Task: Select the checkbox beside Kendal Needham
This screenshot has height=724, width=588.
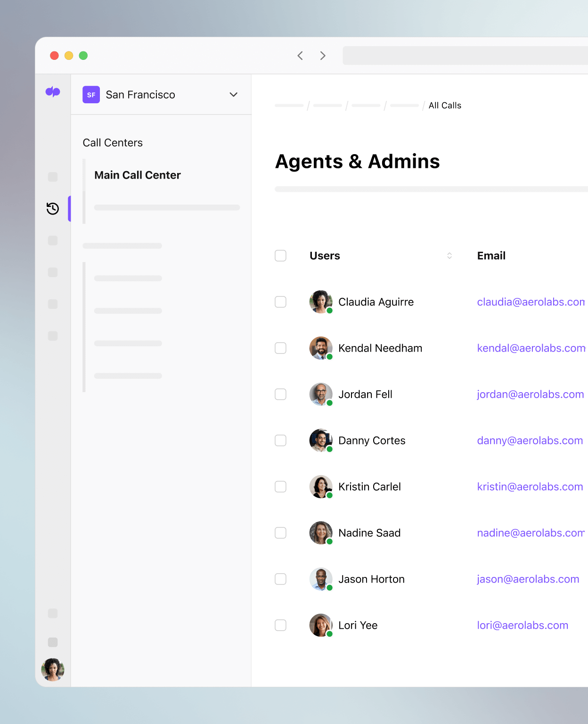Action: pyautogui.click(x=280, y=348)
